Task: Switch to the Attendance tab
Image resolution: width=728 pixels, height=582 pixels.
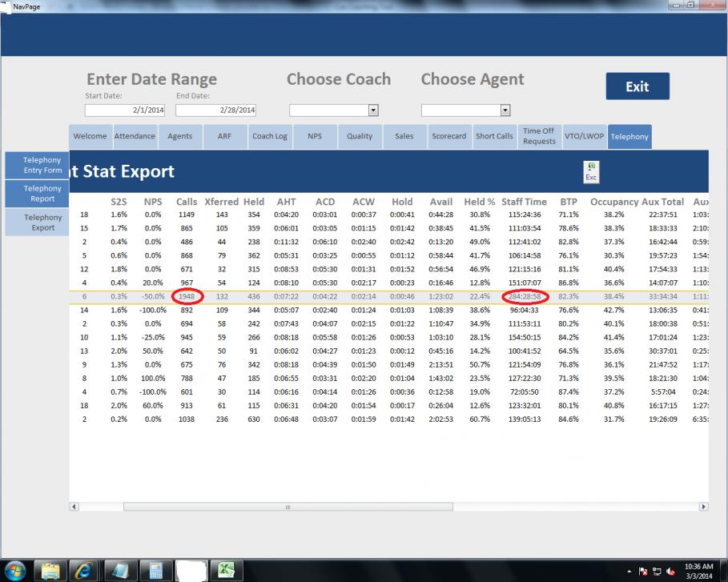Action: click(135, 136)
